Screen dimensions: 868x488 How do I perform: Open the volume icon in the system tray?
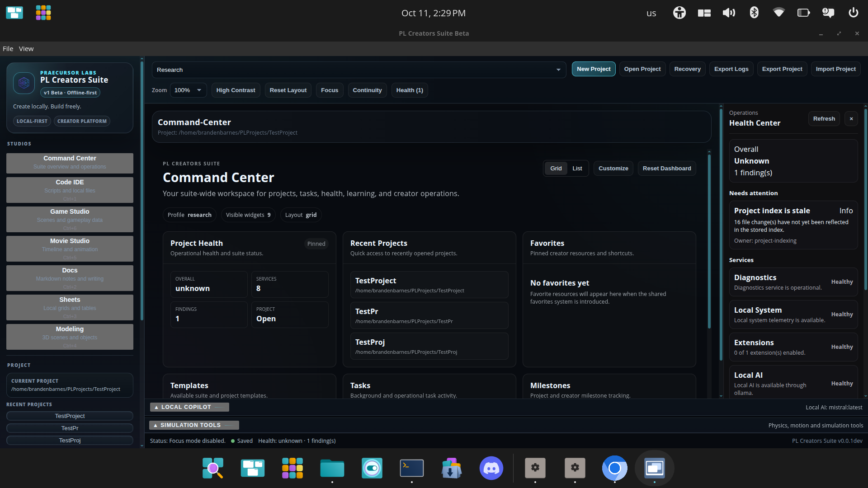(729, 13)
